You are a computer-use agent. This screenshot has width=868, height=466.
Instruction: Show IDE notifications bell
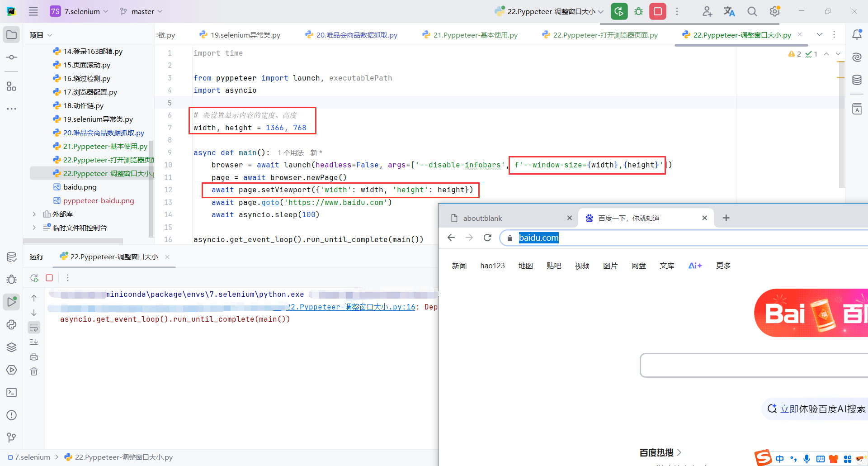pyautogui.click(x=857, y=35)
